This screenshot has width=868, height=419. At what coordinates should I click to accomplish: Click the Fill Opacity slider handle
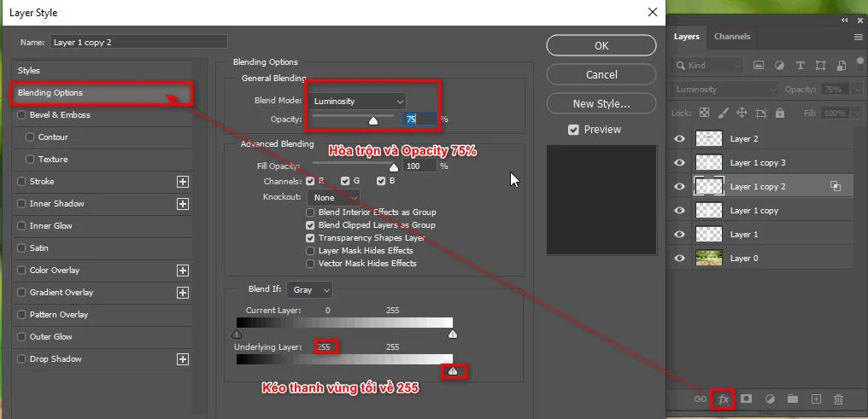[x=394, y=168]
